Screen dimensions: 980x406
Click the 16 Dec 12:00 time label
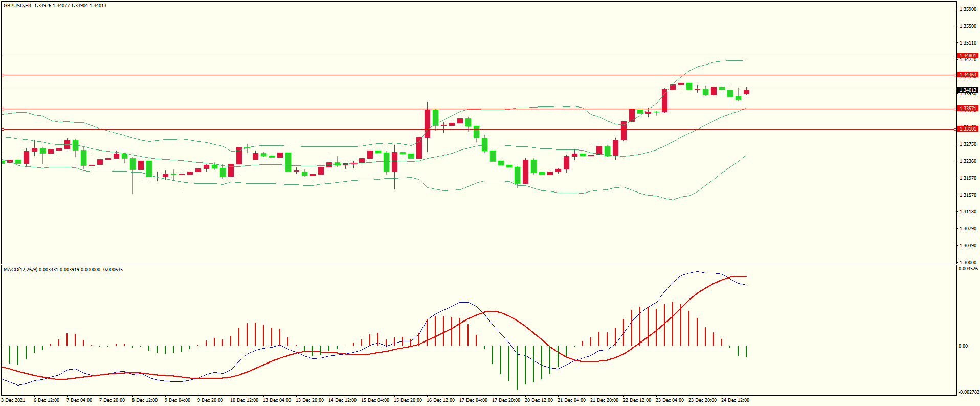440,400
